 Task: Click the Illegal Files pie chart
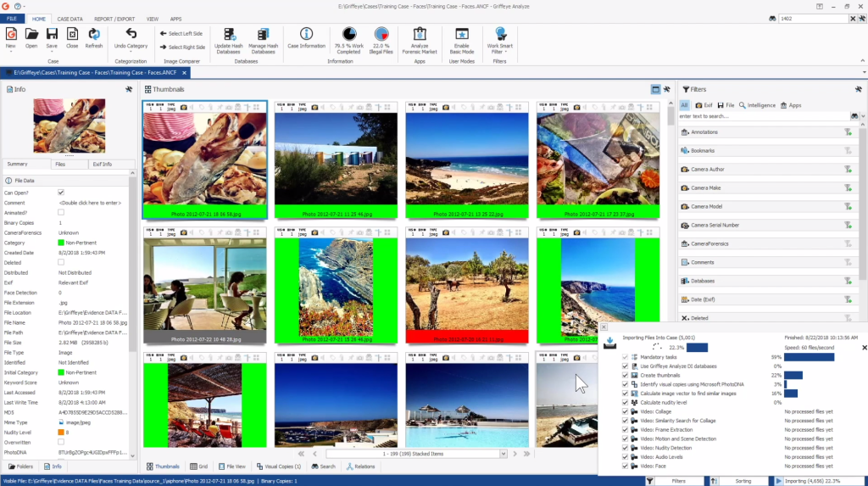coord(381,34)
